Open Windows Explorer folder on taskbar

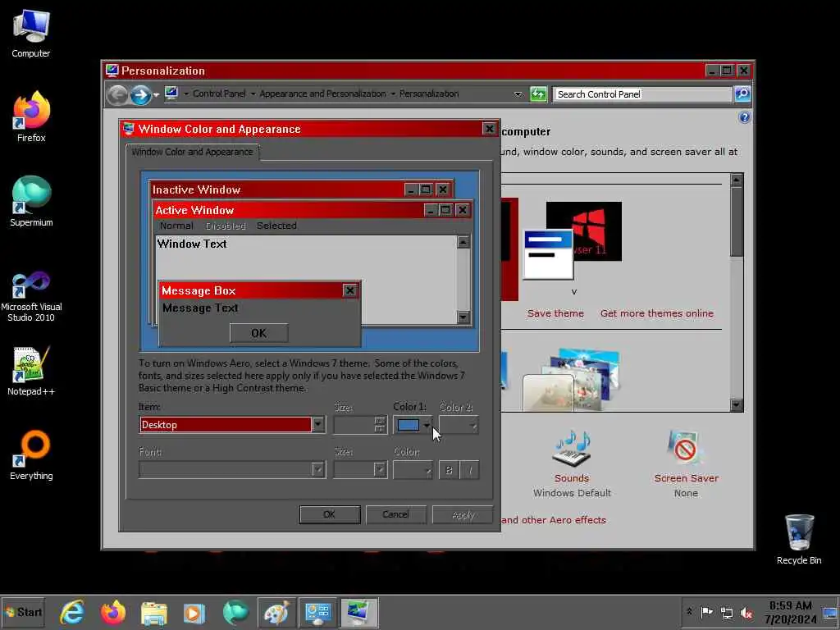tap(153, 613)
